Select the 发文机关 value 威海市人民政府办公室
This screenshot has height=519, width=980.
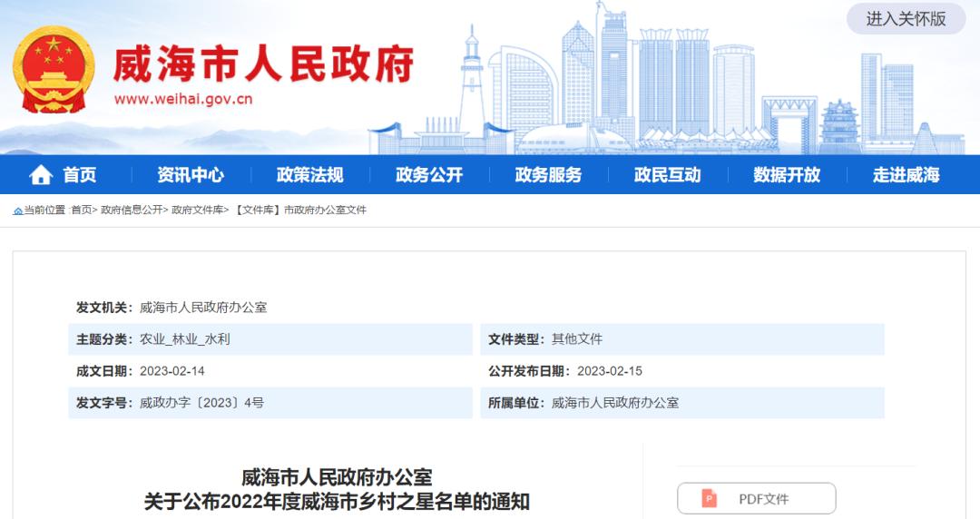coord(203,307)
